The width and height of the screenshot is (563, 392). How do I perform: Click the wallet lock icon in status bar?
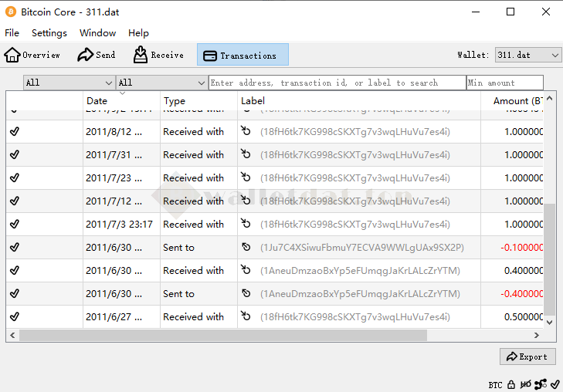[x=511, y=384]
